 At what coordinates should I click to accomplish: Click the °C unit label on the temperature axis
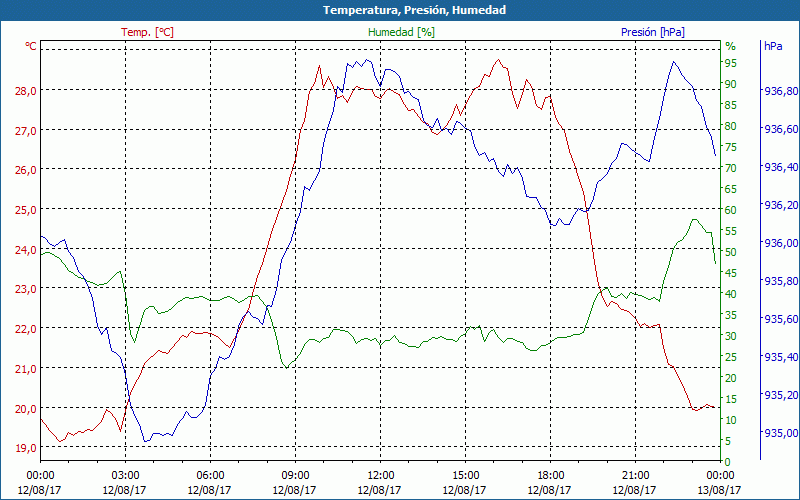click(x=31, y=46)
